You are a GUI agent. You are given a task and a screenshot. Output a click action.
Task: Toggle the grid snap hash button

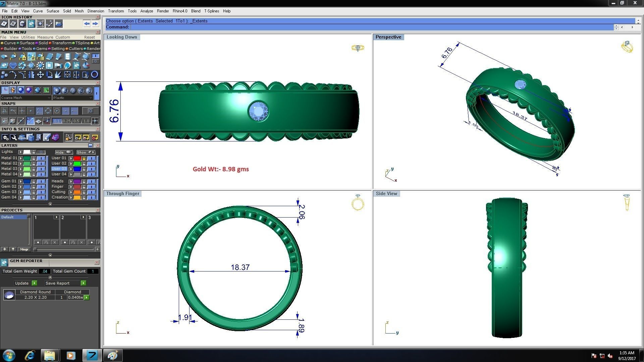coord(95,121)
